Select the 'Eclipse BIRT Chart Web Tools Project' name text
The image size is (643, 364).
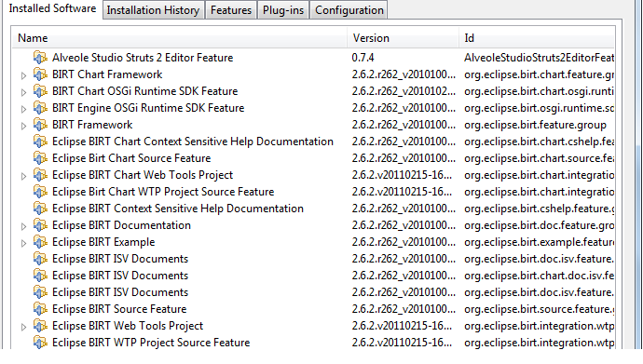pos(143,175)
